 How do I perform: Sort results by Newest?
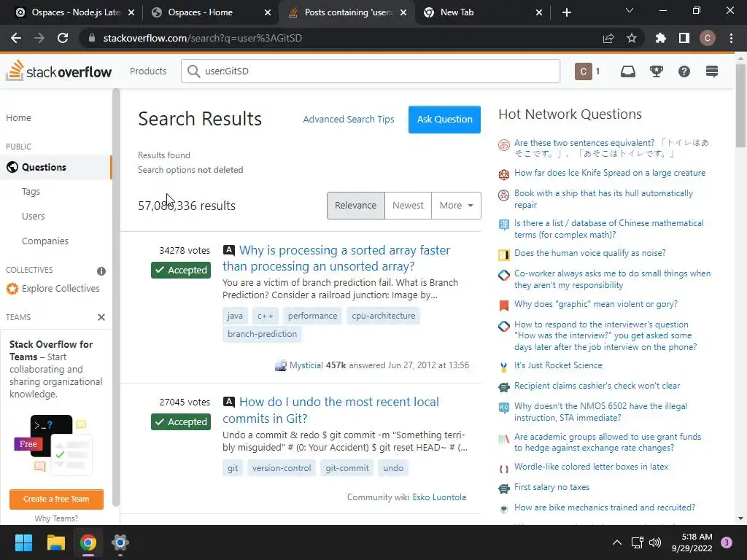coord(408,205)
